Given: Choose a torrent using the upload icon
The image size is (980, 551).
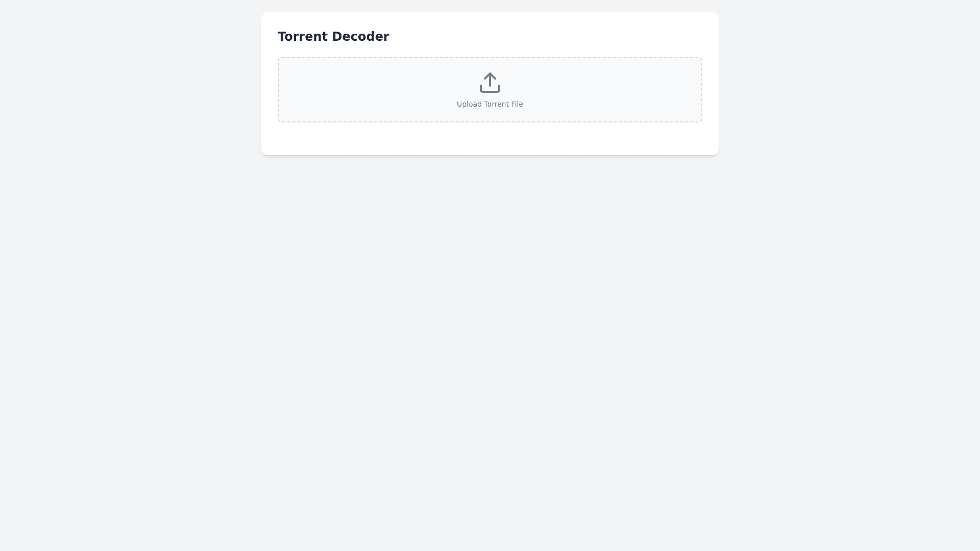Looking at the screenshot, I should [490, 83].
